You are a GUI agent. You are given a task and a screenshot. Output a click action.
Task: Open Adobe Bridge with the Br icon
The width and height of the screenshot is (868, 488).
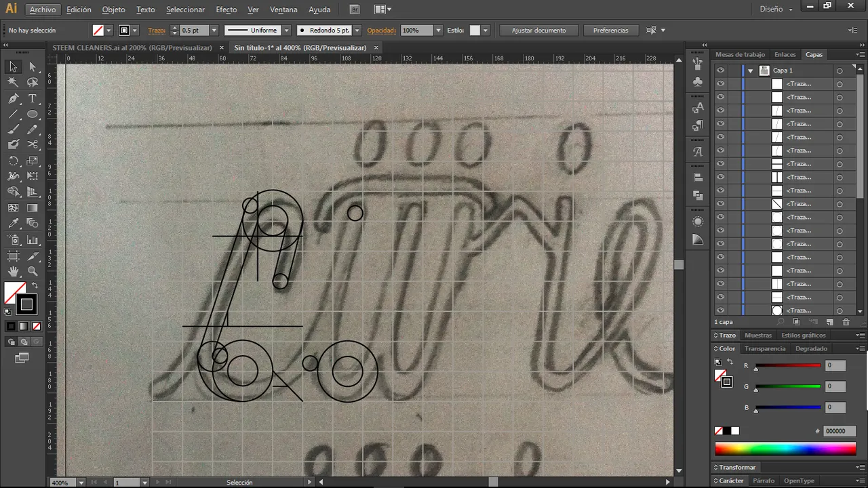tap(355, 9)
